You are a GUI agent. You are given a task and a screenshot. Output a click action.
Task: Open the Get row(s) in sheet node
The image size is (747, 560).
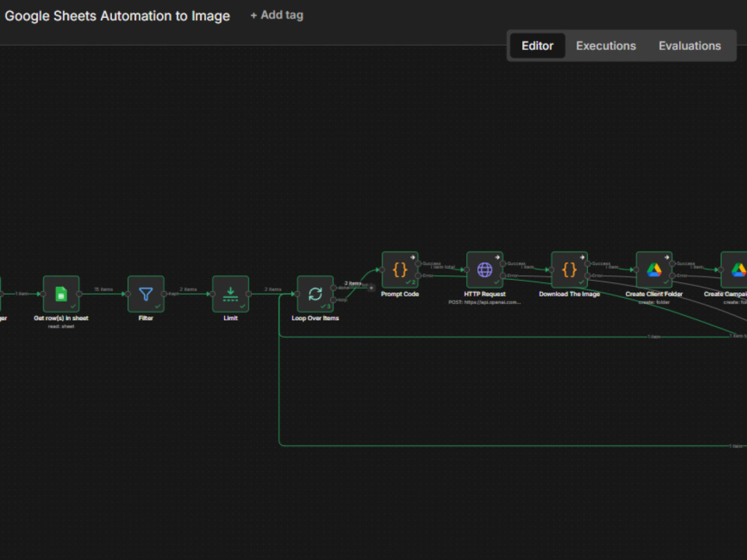pos(61,293)
